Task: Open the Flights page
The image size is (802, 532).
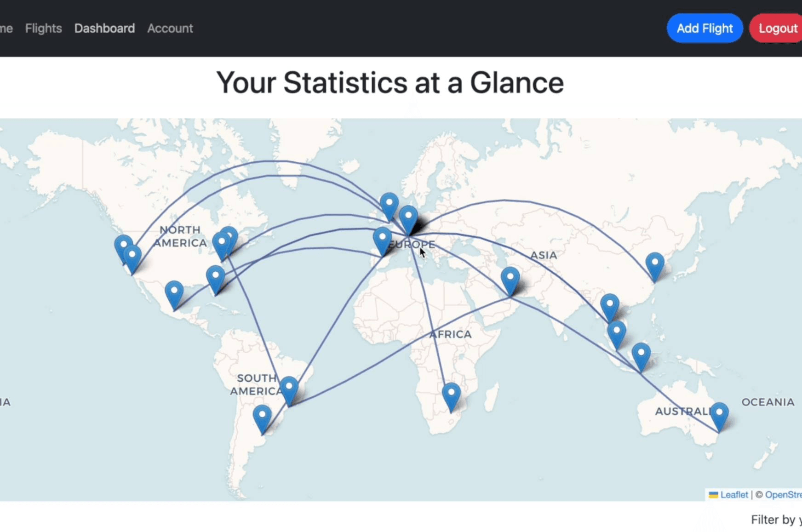Action: (x=43, y=29)
